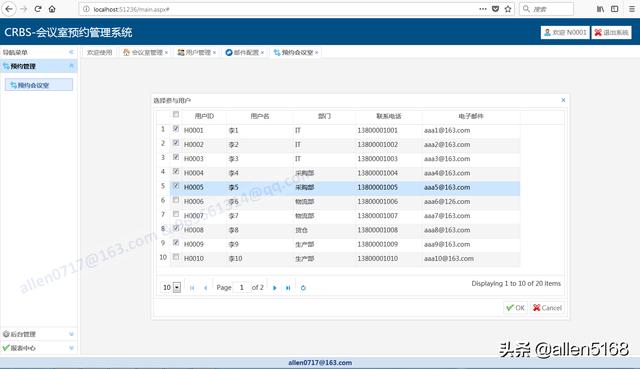This screenshot has height=369, width=640.
Task: Switch to the 邮件配置 tab
Action: pyautogui.click(x=243, y=52)
